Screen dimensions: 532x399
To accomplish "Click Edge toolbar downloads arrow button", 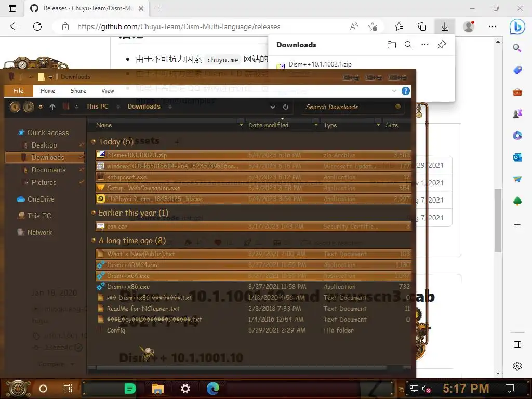I will point(445,26).
